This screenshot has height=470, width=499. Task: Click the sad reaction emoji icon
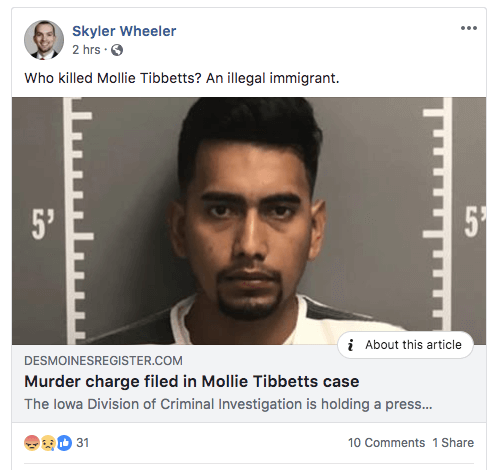pyautogui.click(x=48, y=443)
